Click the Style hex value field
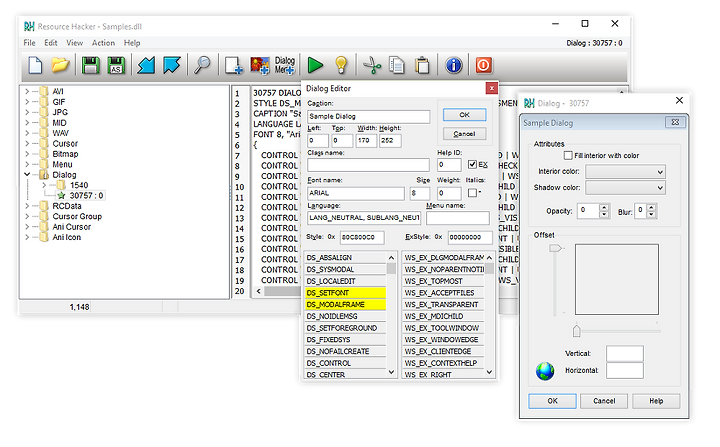The height and width of the screenshot is (447, 720). (362, 237)
